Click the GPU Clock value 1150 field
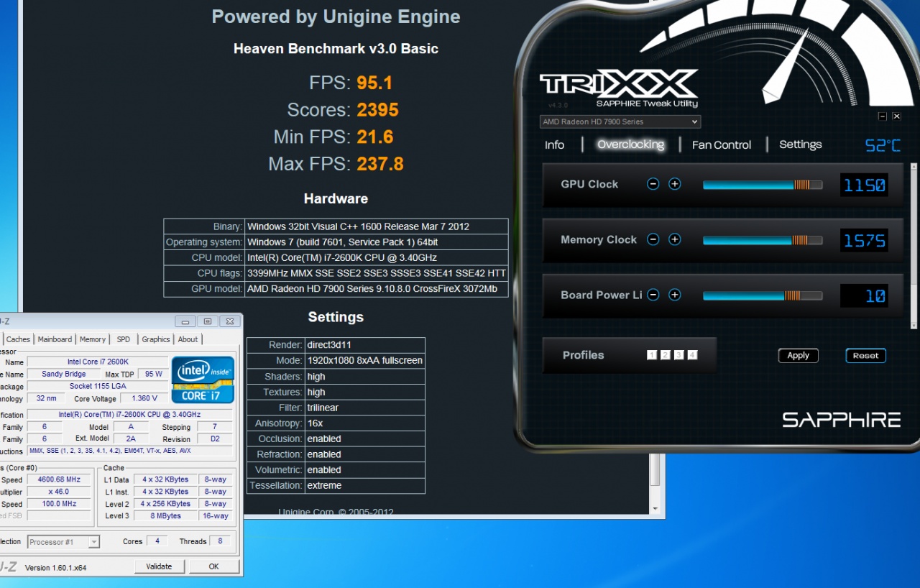Viewport: 920px width, 588px height. point(864,185)
